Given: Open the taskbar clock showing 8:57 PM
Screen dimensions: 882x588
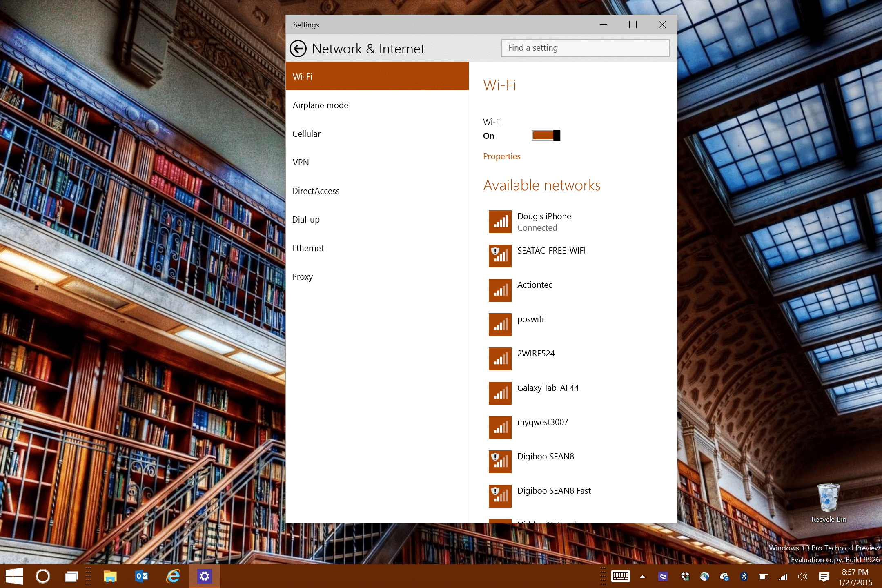Looking at the screenshot, I should [x=855, y=577].
